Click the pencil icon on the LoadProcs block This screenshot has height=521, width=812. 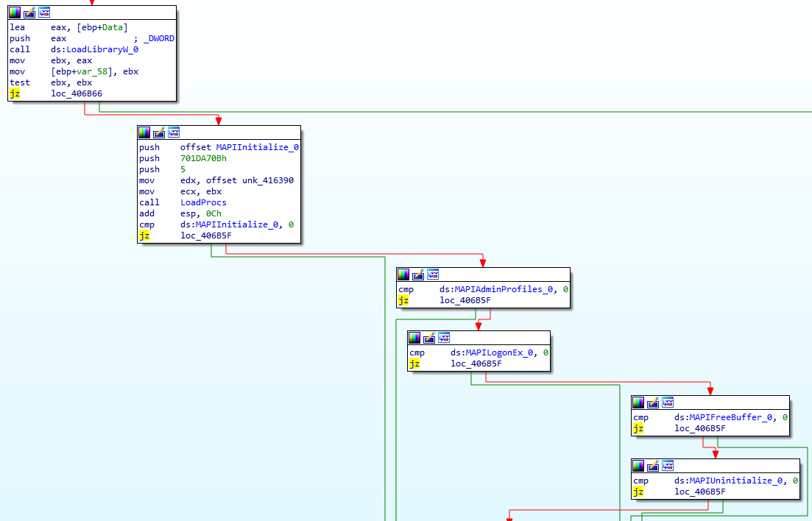pos(159,132)
